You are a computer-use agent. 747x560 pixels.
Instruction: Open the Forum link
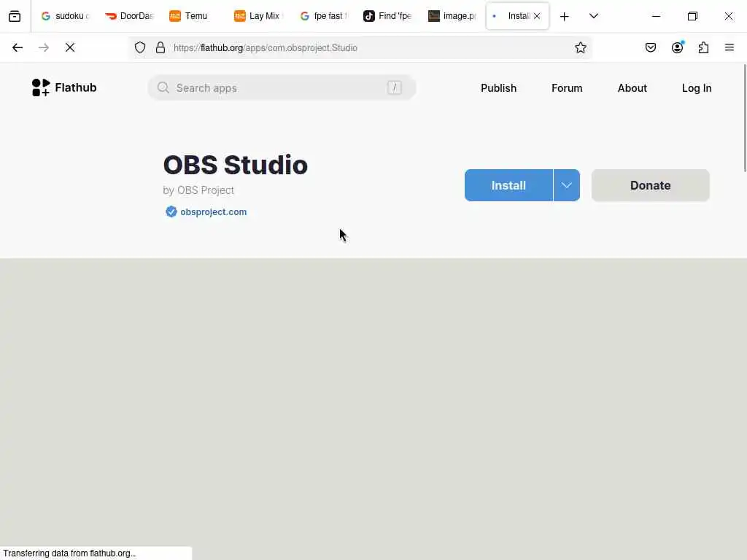567,88
